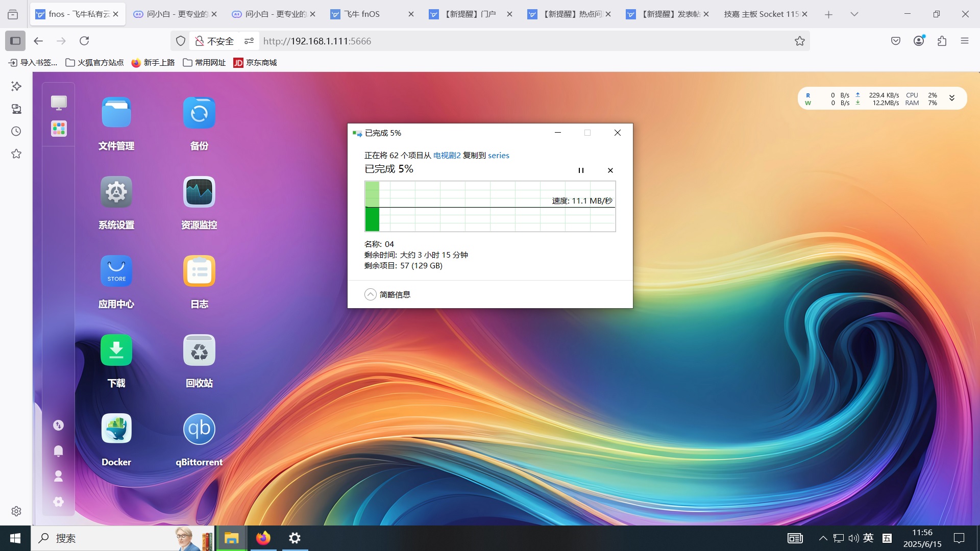This screenshot has height=551, width=980.
Task: Click the 不安全 site security indicator
Action: (x=214, y=41)
